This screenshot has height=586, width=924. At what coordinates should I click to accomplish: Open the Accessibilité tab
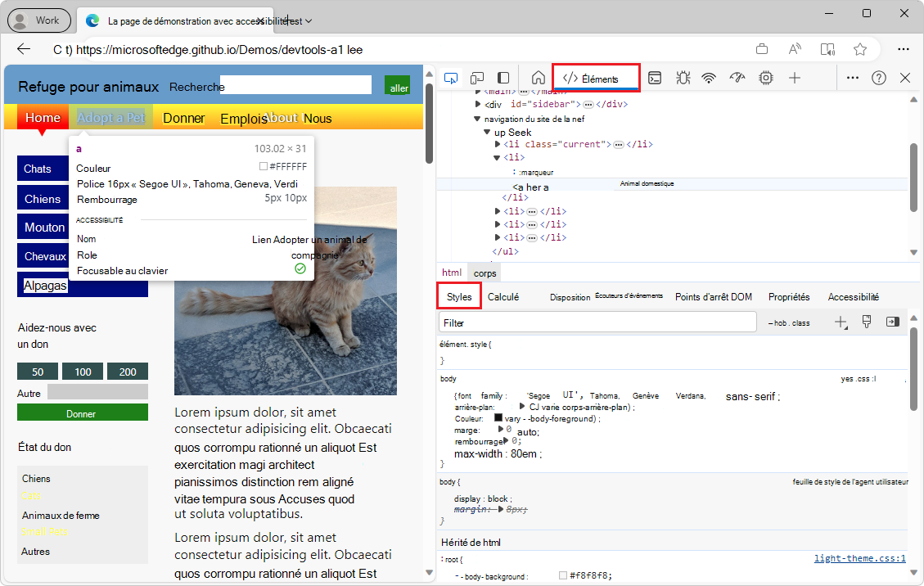pos(854,297)
